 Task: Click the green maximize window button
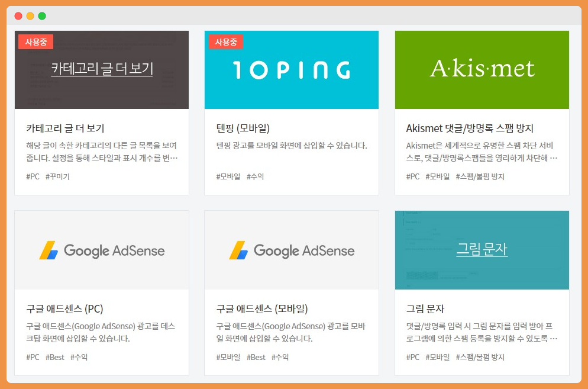pyautogui.click(x=42, y=16)
